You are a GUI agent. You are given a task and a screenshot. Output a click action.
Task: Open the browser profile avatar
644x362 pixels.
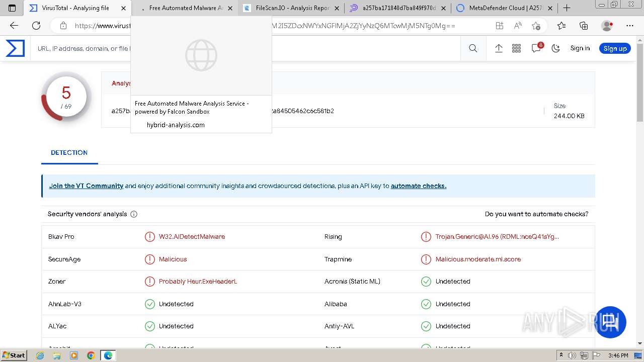pos(607,26)
